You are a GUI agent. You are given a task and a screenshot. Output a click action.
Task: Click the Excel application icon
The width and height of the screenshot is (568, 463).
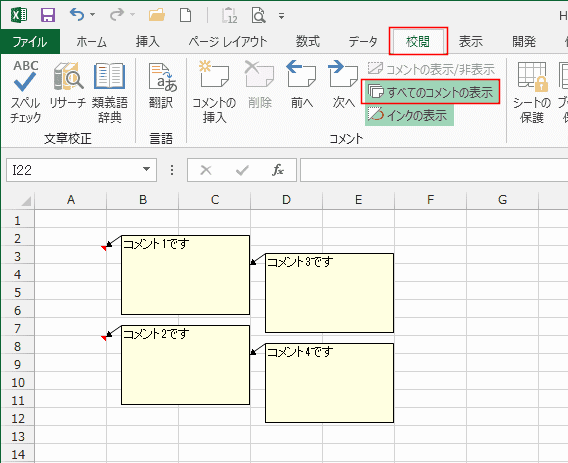pos(19,16)
